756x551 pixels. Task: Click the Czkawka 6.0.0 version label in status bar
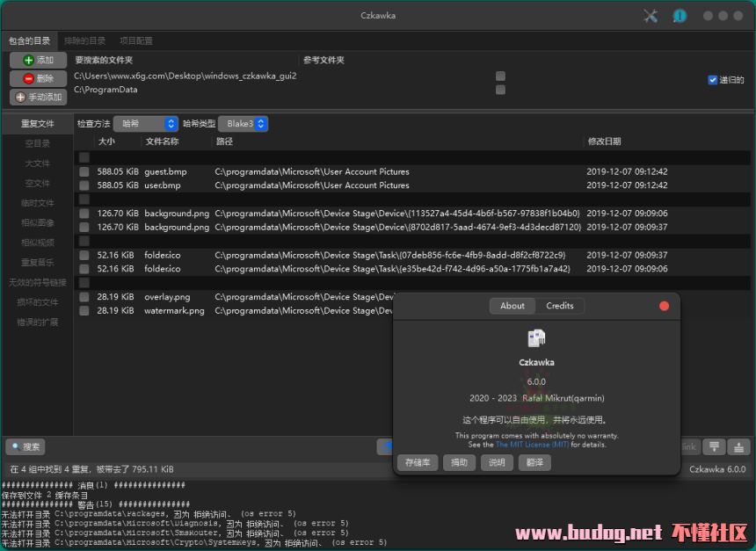[717, 469]
